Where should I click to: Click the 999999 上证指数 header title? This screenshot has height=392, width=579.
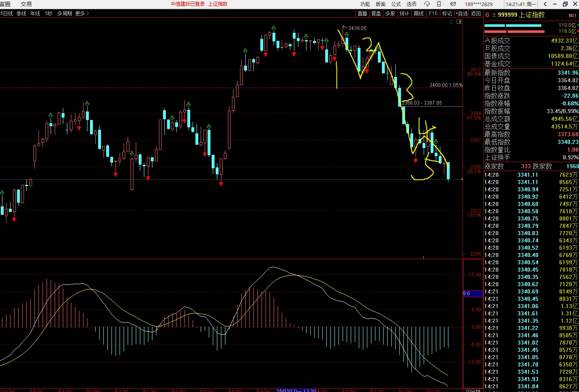[x=521, y=15]
